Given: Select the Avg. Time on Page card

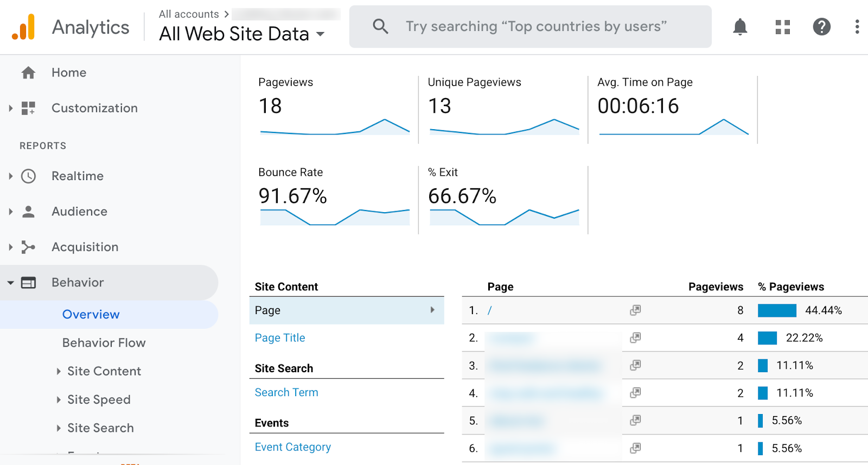Looking at the screenshot, I should (673, 109).
